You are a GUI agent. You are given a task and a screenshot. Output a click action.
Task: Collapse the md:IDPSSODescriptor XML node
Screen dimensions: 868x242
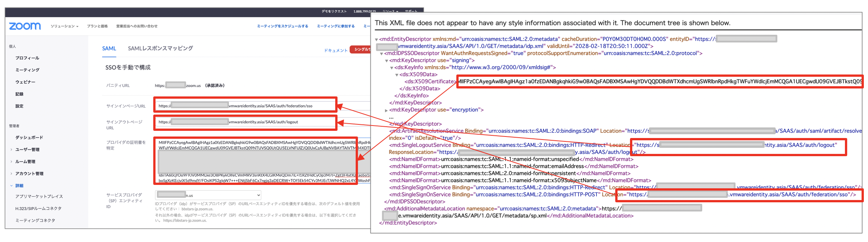pyautogui.click(x=381, y=54)
